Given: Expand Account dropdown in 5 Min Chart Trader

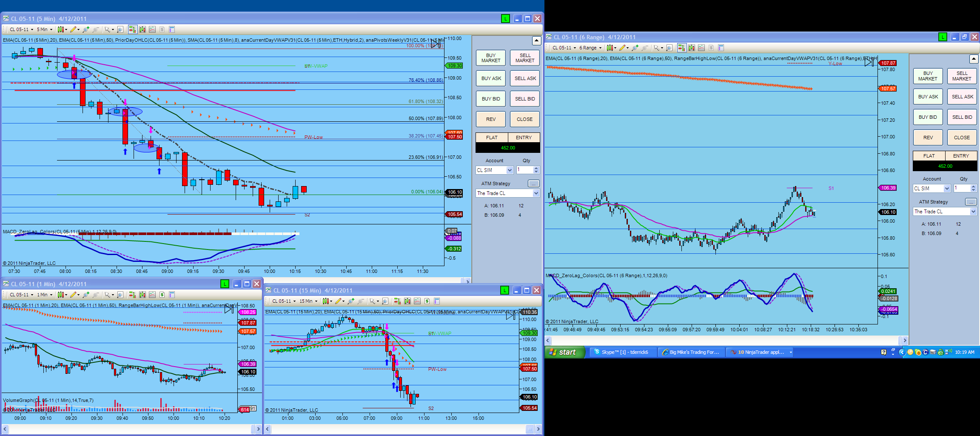Looking at the screenshot, I should click(x=510, y=170).
